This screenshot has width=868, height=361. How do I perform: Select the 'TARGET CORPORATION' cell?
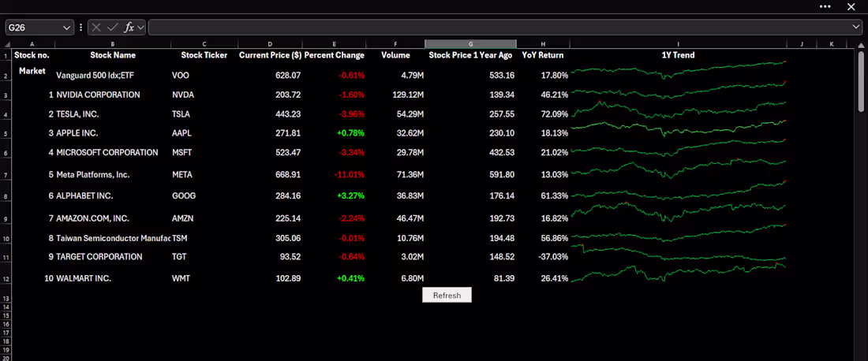pos(99,257)
